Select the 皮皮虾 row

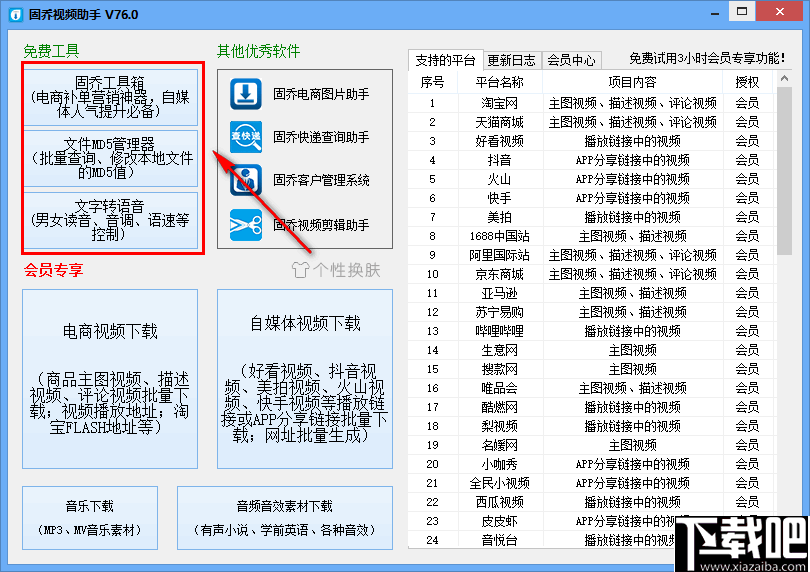point(592,521)
